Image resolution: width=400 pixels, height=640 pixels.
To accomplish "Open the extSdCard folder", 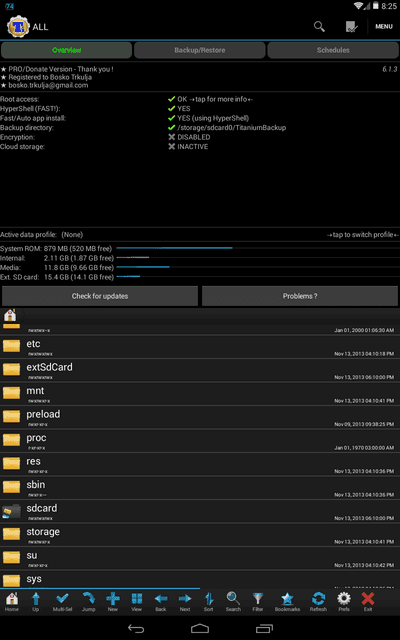I will (200, 370).
